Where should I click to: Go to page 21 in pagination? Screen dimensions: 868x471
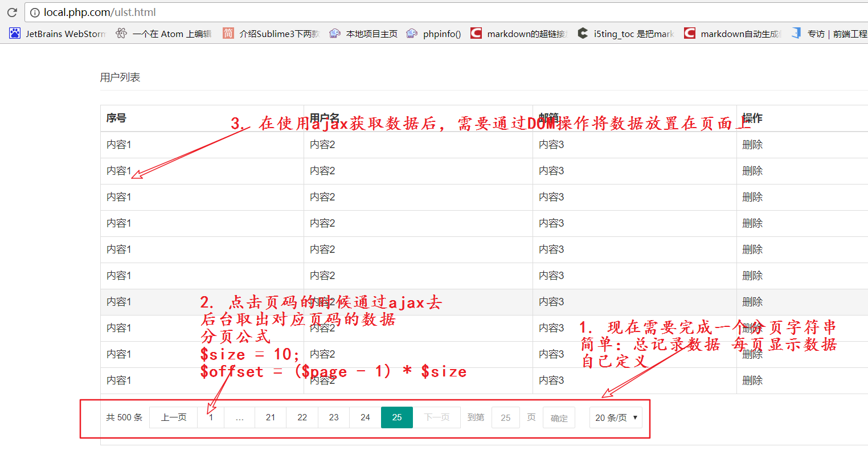pos(271,417)
